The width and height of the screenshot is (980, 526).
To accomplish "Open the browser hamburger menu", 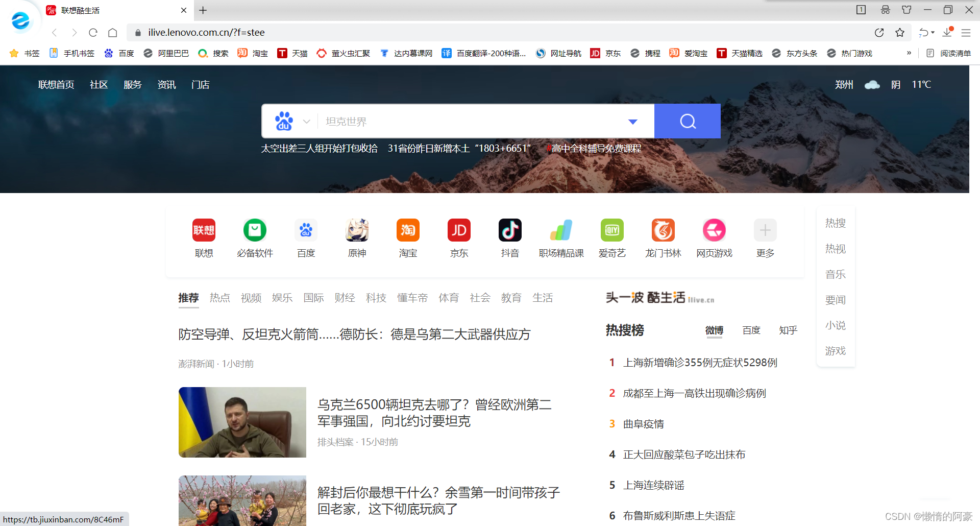I will [x=966, y=33].
